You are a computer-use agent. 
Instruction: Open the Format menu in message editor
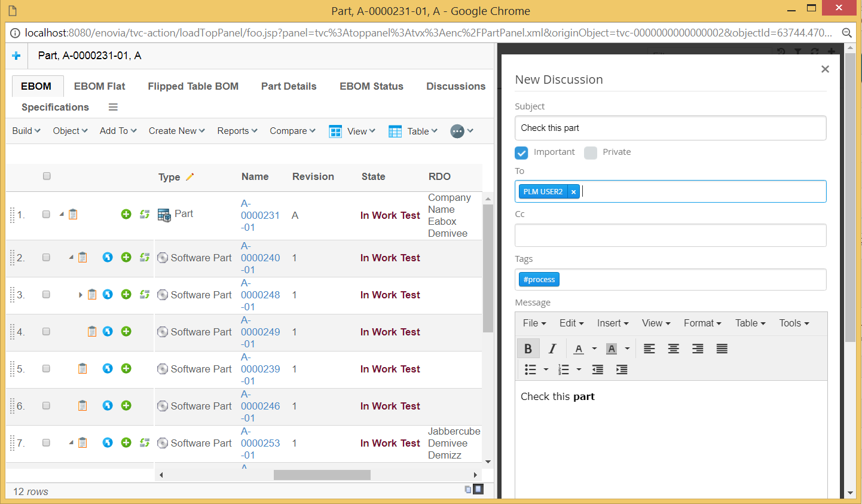click(702, 323)
